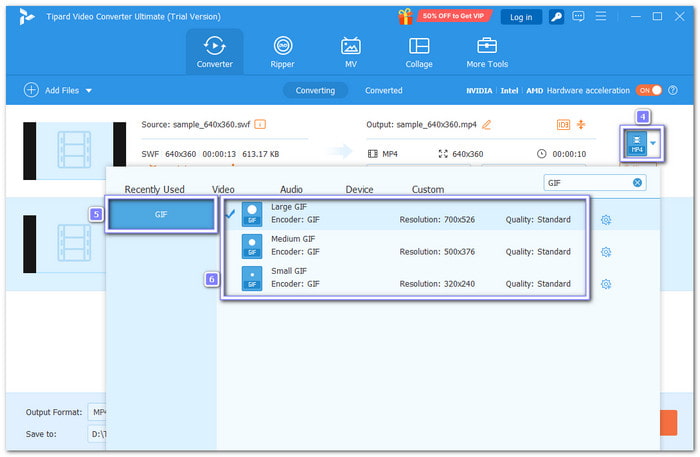
Task: Select GIF in the format sidebar
Action: coord(161,215)
